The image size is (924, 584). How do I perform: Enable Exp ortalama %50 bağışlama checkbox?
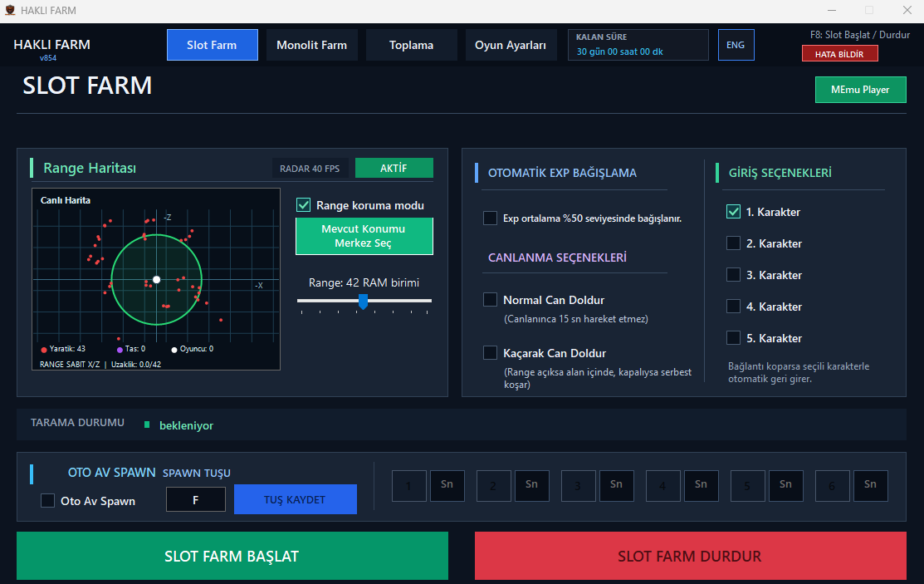click(491, 218)
